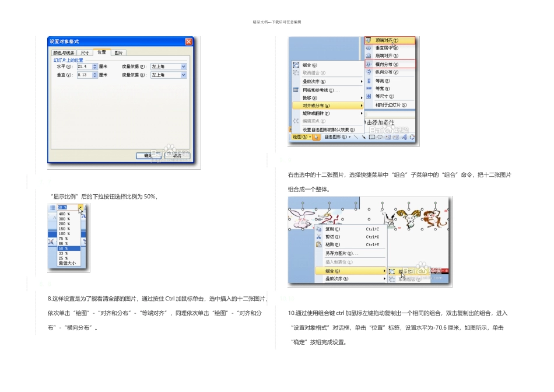Expand the 旋转或翻转 submenu
554x392 pixels.
click(362, 114)
